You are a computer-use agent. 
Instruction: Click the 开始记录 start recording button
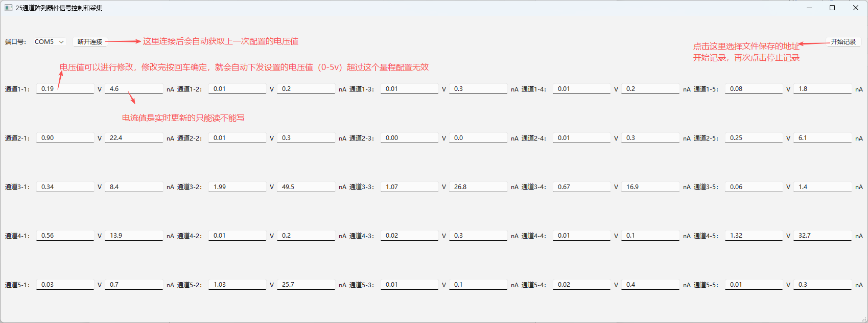point(843,42)
